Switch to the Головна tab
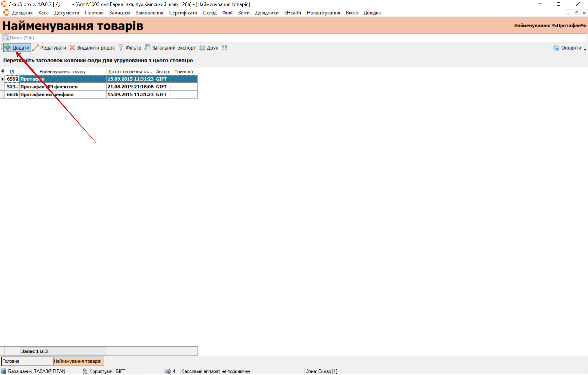Image resolution: width=588 pixels, height=375 pixels. coord(26,361)
